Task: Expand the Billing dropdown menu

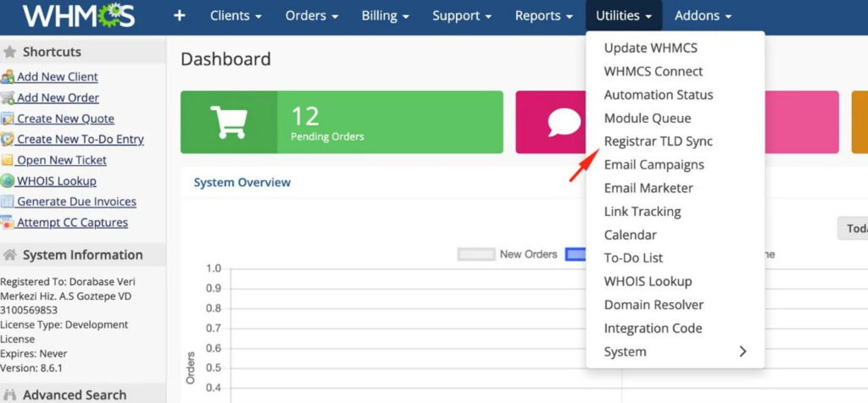Action: click(x=386, y=16)
